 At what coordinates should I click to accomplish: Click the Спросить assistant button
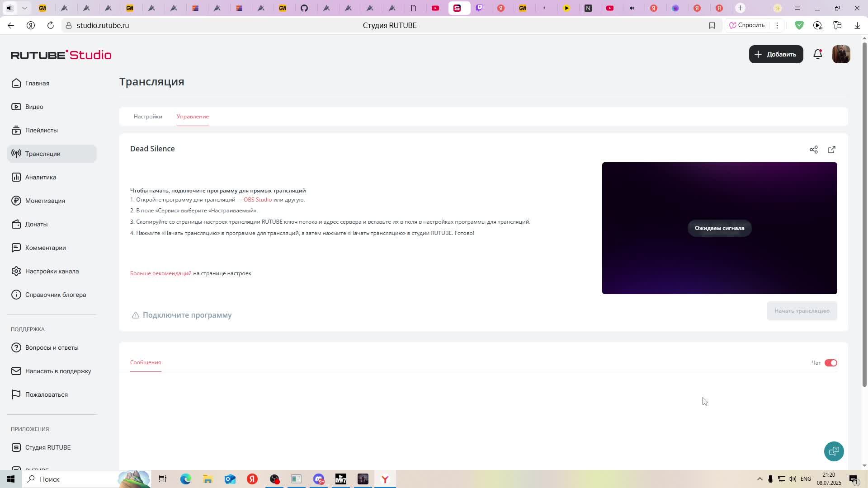click(747, 25)
